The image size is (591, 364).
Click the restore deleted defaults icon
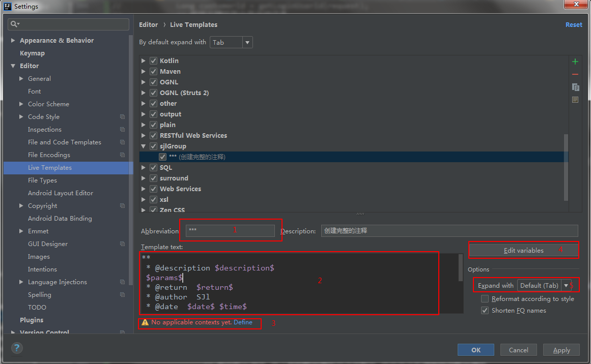pos(575,100)
